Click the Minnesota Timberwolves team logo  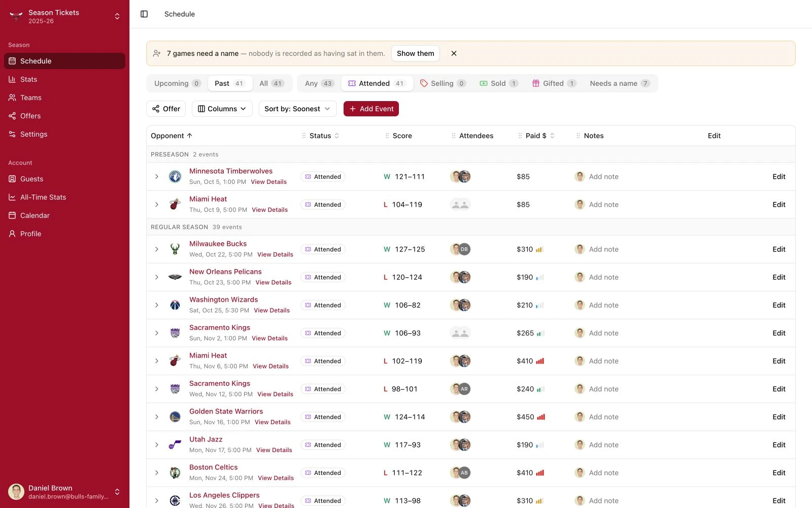pyautogui.click(x=175, y=177)
